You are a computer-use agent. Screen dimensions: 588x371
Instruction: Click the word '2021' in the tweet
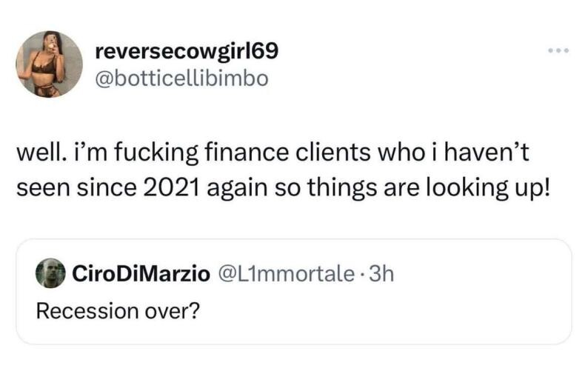point(171,187)
